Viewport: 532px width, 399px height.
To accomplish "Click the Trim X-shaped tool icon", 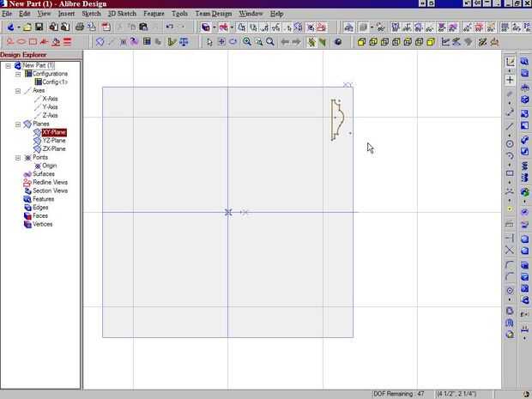I will click(510, 251).
